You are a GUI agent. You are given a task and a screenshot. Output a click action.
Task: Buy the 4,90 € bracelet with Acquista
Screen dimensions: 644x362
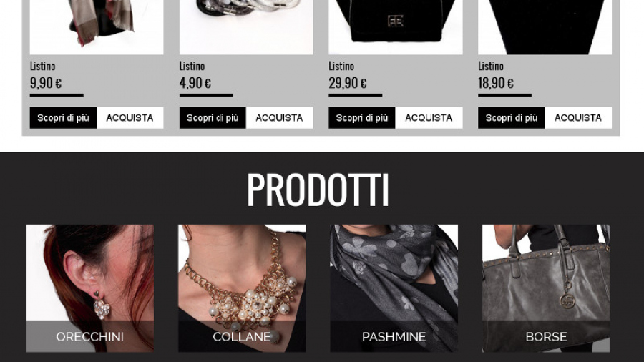(279, 118)
